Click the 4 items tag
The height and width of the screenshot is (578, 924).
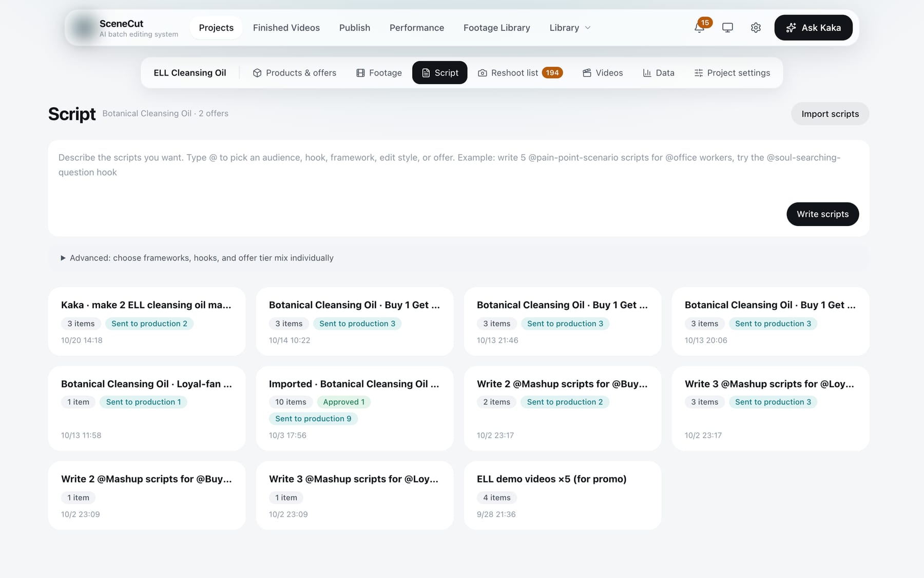(497, 498)
